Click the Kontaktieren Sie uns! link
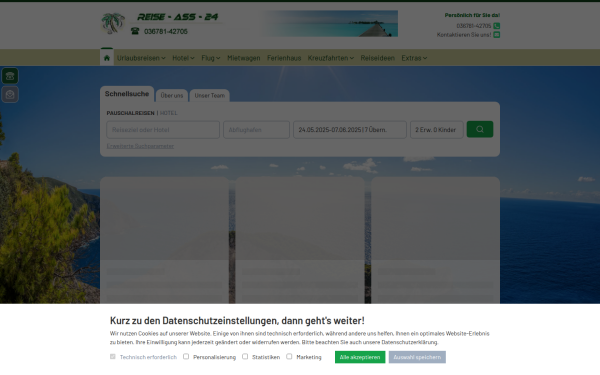 coord(464,34)
